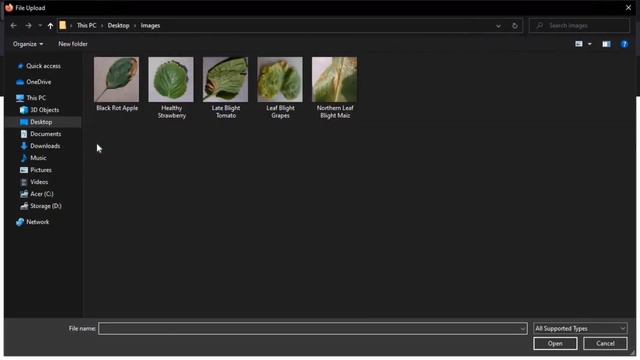Click 'Images' in address path
The image size is (640, 360).
[150, 25]
